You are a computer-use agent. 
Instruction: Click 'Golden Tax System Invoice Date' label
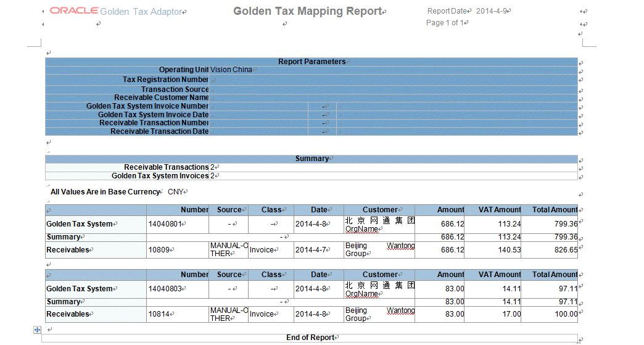tap(153, 115)
